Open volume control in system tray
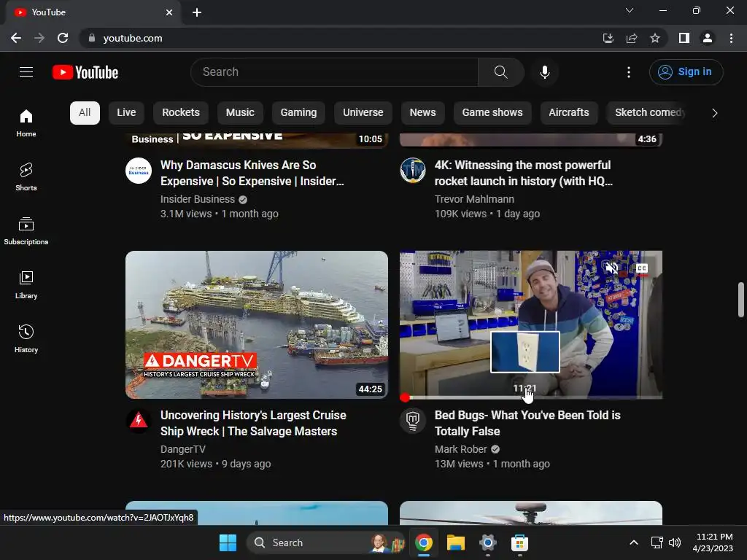 [675, 542]
